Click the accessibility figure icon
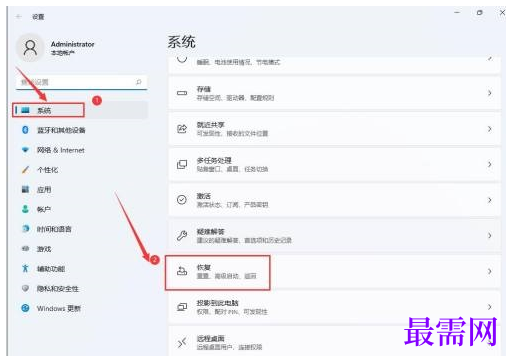Image resolution: width=516 pixels, height=363 pixels. [x=25, y=268]
